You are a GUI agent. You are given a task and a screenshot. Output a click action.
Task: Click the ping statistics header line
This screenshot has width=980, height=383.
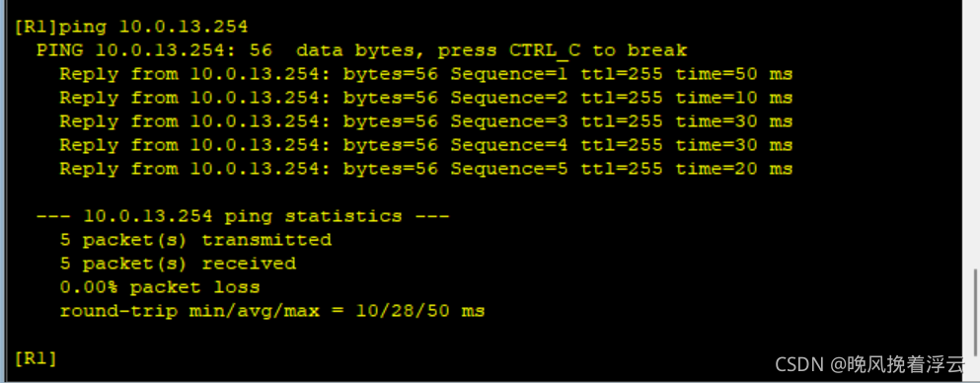243,216
